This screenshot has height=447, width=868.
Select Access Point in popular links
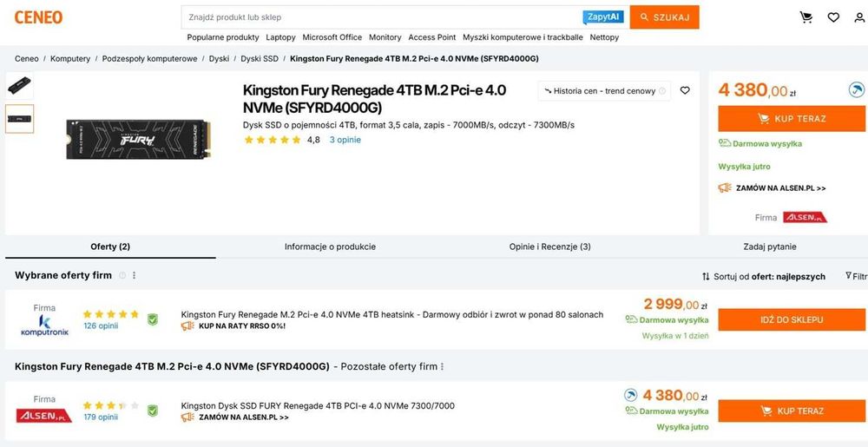click(x=431, y=37)
